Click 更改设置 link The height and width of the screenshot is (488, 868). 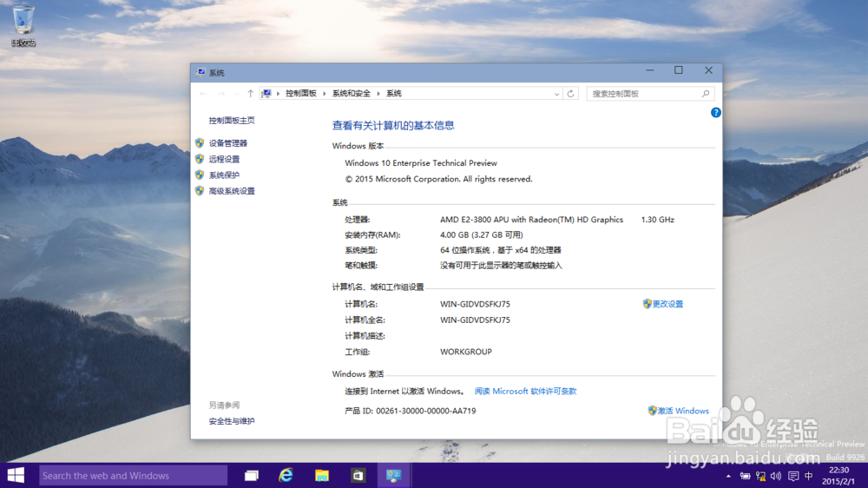(667, 304)
